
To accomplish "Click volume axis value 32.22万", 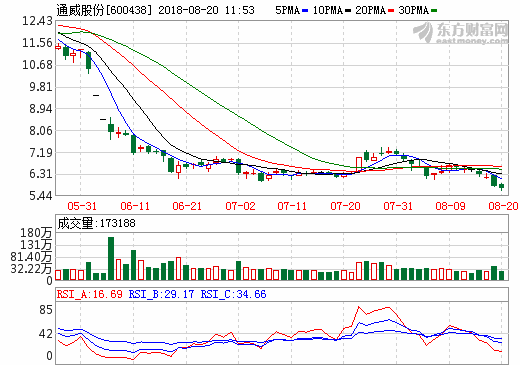I will point(31,269).
